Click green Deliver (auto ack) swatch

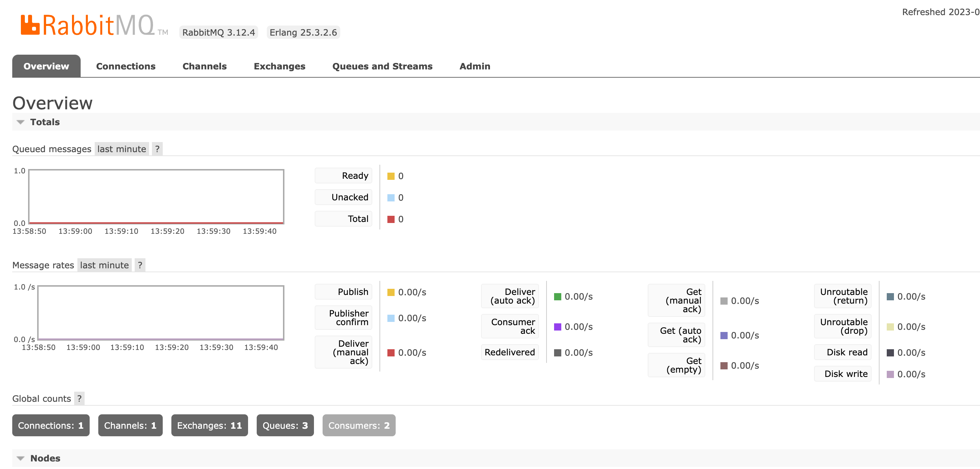557,297
